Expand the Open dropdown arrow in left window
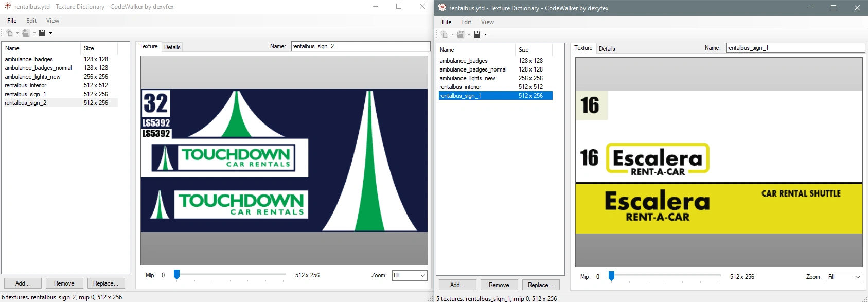This screenshot has width=868, height=302. (x=34, y=33)
